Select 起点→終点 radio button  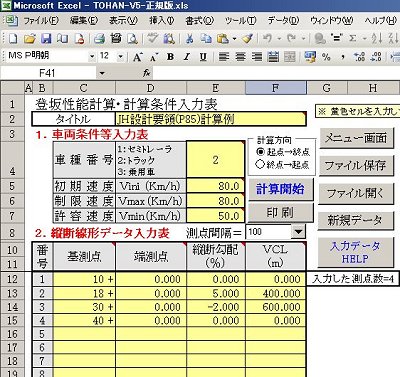(x=261, y=152)
